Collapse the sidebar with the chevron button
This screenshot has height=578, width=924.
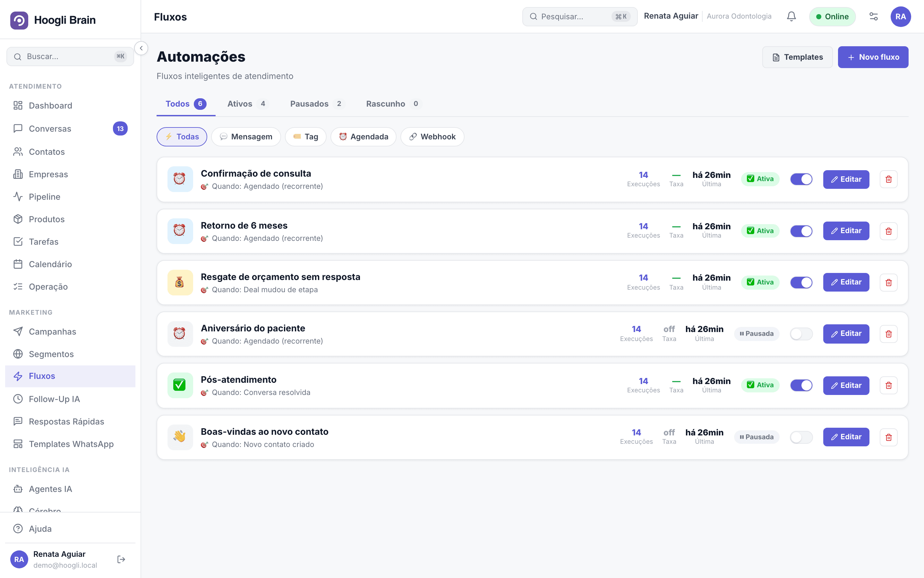click(141, 48)
